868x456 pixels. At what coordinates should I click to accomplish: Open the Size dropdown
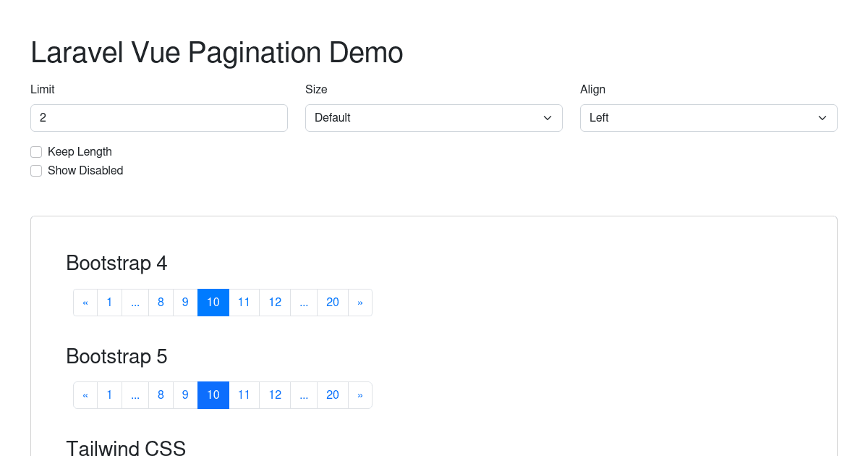(x=433, y=118)
